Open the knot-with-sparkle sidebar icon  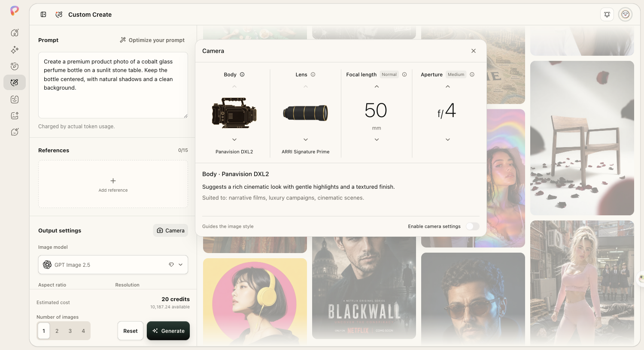[15, 33]
